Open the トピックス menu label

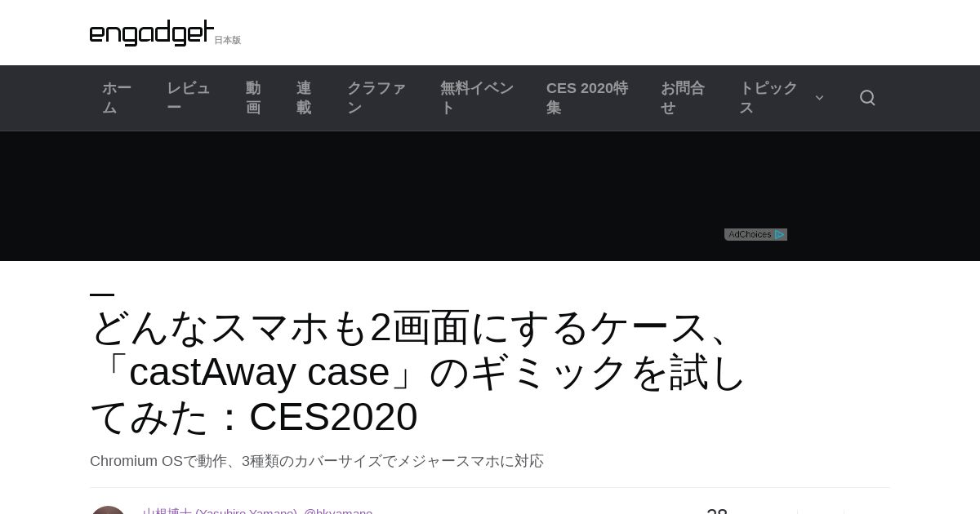tap(768, 98)
